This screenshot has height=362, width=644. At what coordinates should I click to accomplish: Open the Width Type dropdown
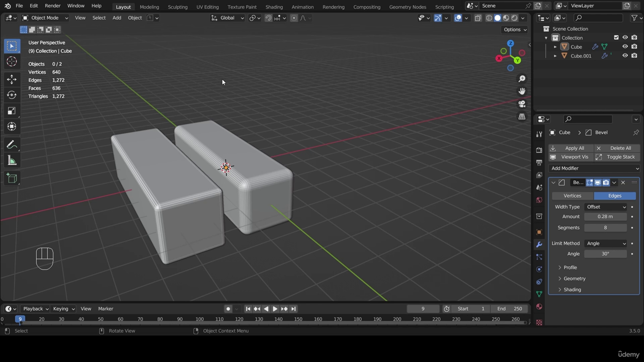point(606,207)
